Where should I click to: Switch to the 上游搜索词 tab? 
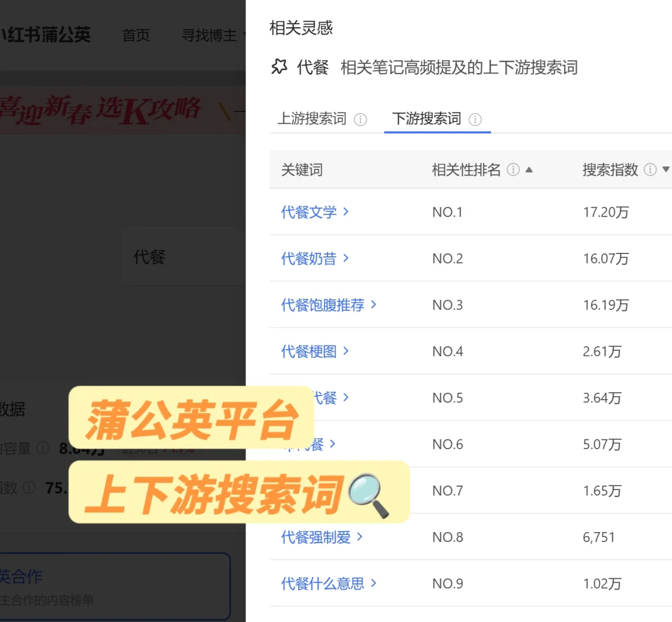[x=312, y=119]
